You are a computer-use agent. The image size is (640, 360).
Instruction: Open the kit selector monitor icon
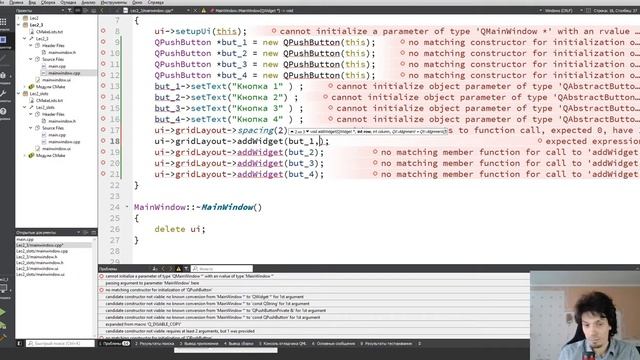pos(3,289)
